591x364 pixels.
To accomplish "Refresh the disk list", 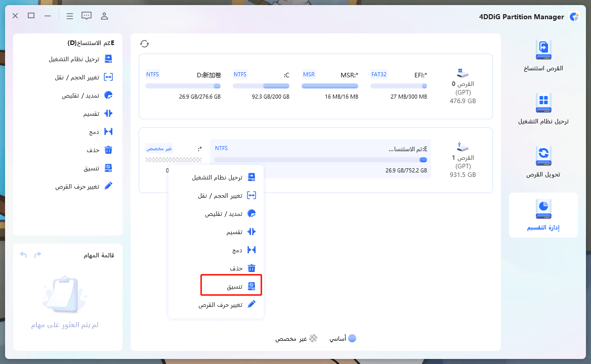I will (x=145, y=43).
